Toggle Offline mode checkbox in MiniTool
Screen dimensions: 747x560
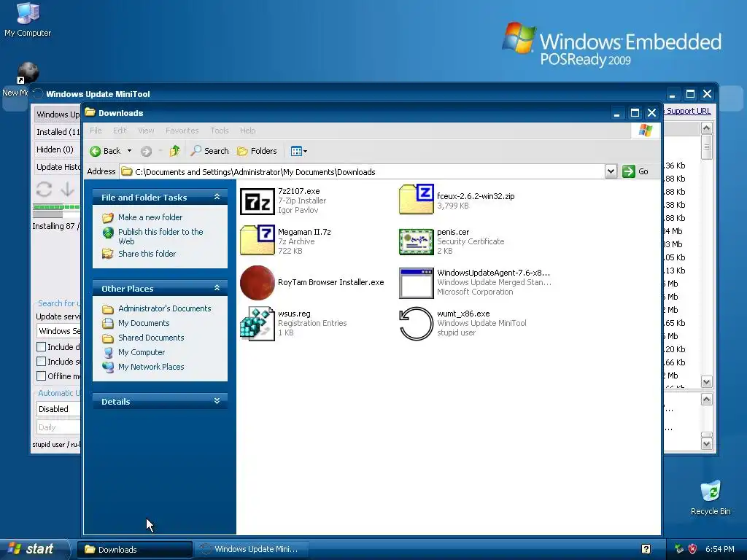[x=42, y=376]
